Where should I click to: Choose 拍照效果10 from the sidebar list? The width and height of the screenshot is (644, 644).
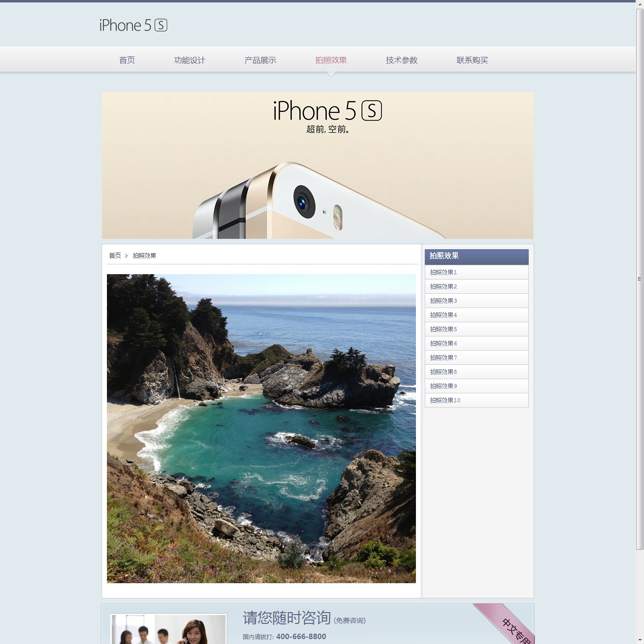click(x=445, y=400)
